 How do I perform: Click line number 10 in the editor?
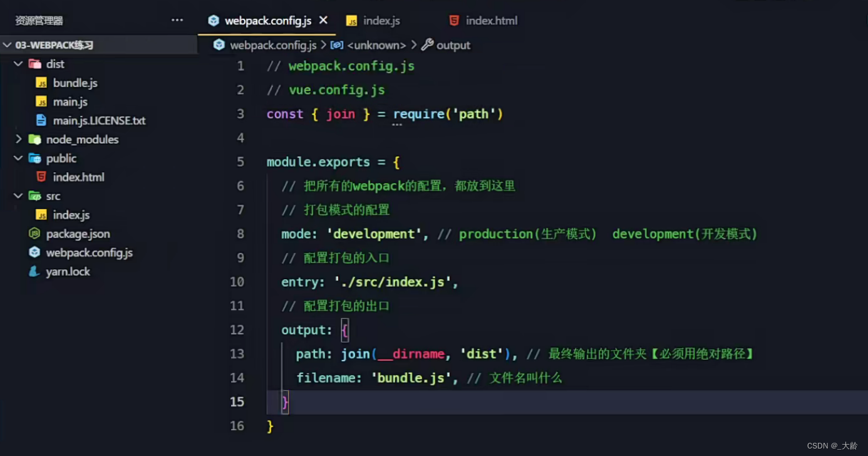click(x=237, y=282)
